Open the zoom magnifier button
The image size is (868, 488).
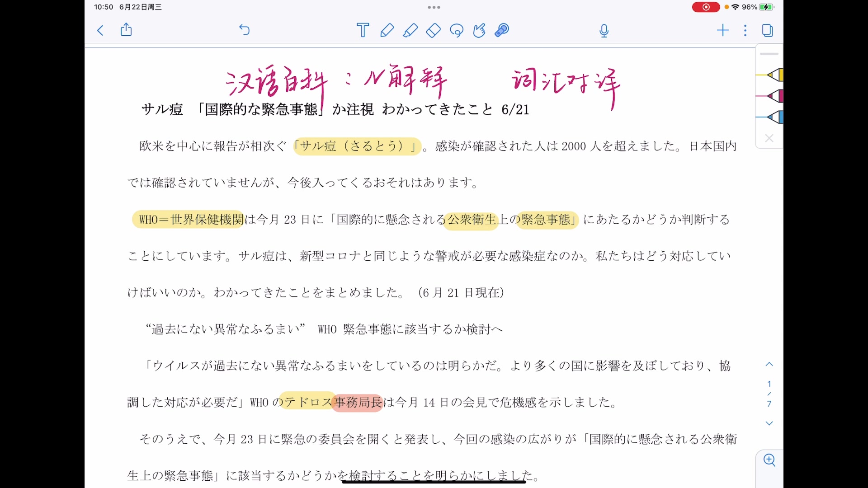pyautogui.click(x=769, y=460)
